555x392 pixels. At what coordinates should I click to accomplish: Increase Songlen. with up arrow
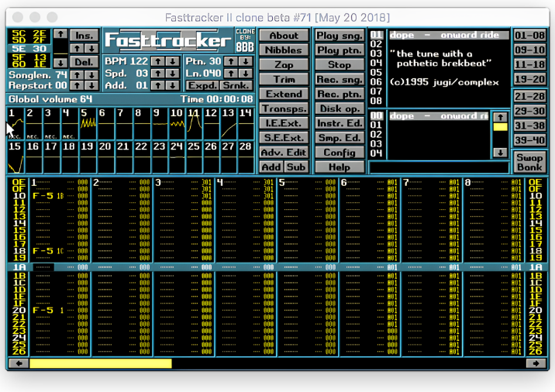coord(77,74)
